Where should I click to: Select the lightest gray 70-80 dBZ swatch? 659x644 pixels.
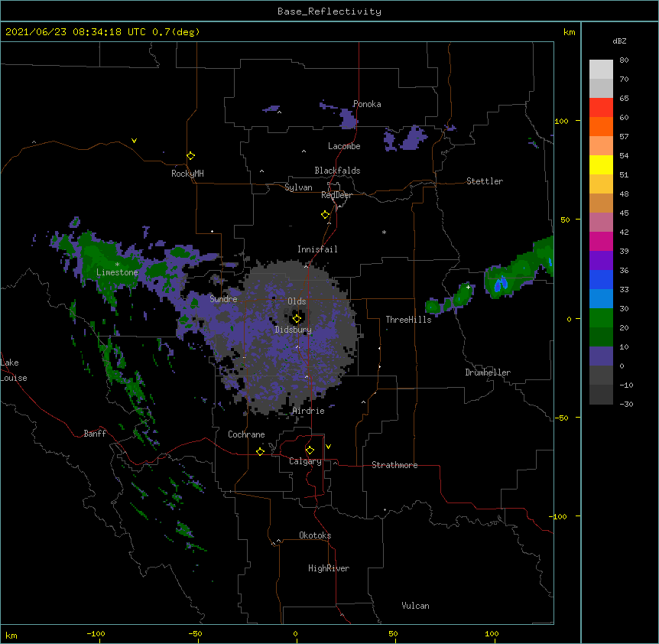(x=601, y=70)
